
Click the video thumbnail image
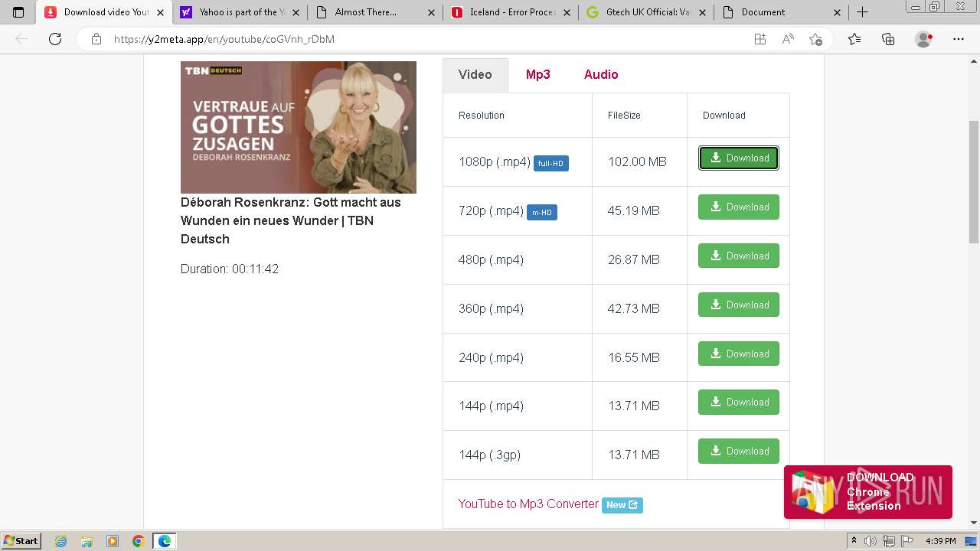(x=299, y=127)
